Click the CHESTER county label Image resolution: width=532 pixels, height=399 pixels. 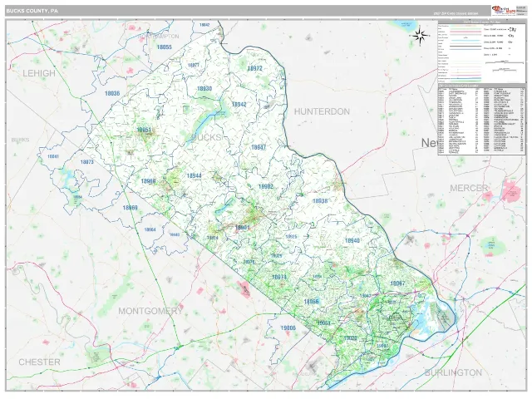[x=39, y=362]
